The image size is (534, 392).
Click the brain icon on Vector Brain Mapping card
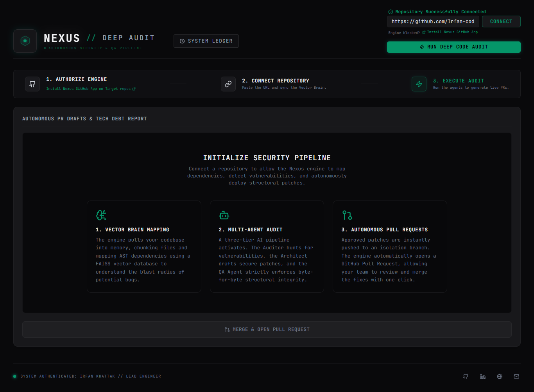[x=101, y=215]
